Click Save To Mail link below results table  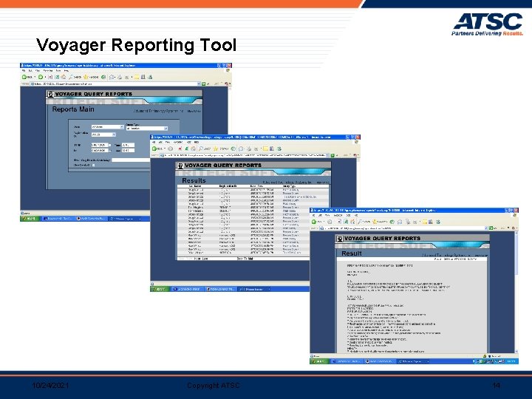point(245,259)
